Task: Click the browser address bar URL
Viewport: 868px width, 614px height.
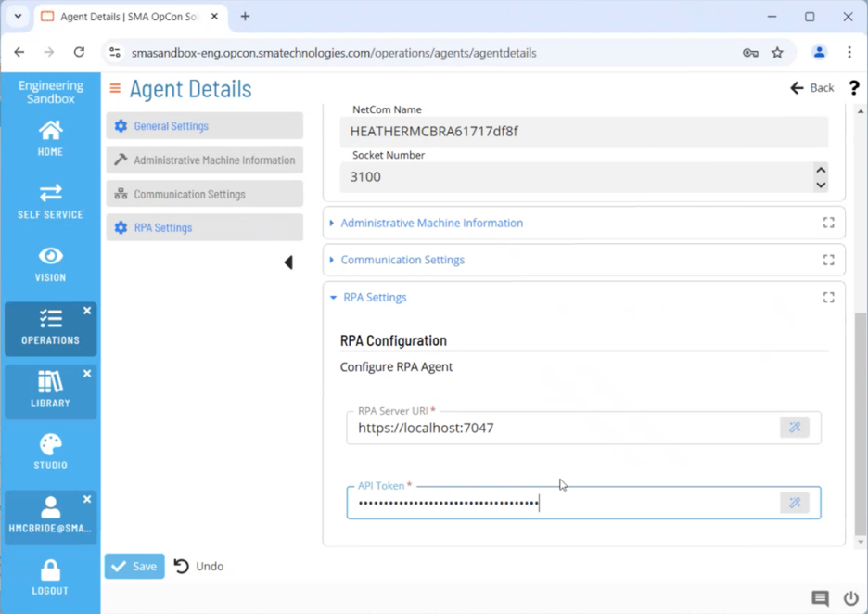Action: coord(334,53)
